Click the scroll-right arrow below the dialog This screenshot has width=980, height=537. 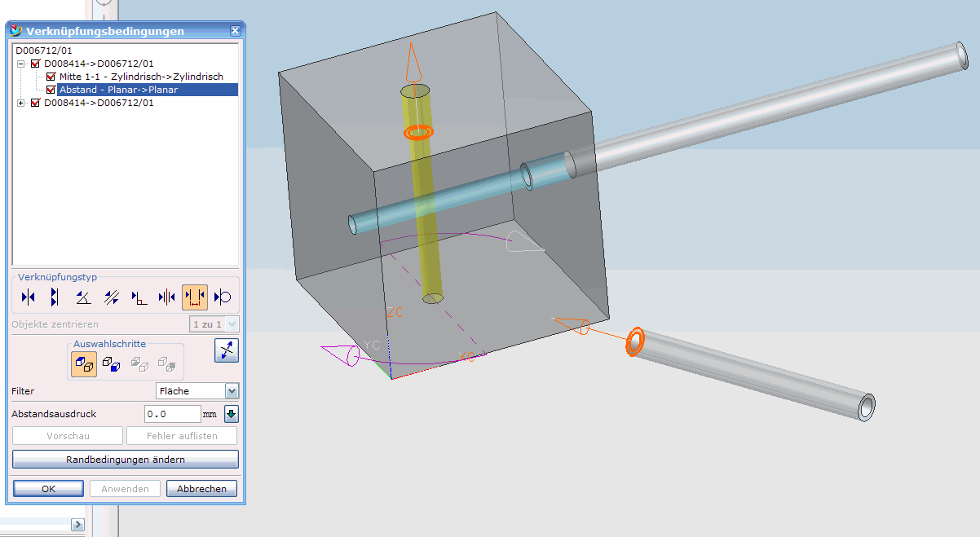coord(78,525)
